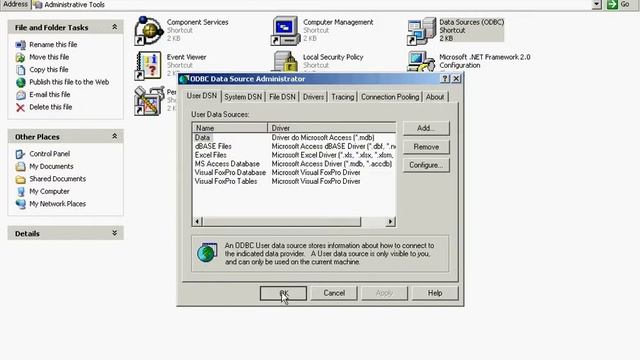This screenshot has height=360, width=640.
Task: Click the Name column header
Action: 230,128
